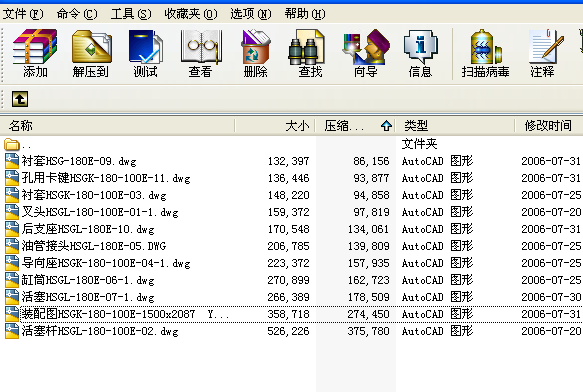Click packed size value 86,156
Image resolution: width=583 pixels, height=392 pixels.
coord(371,161)
